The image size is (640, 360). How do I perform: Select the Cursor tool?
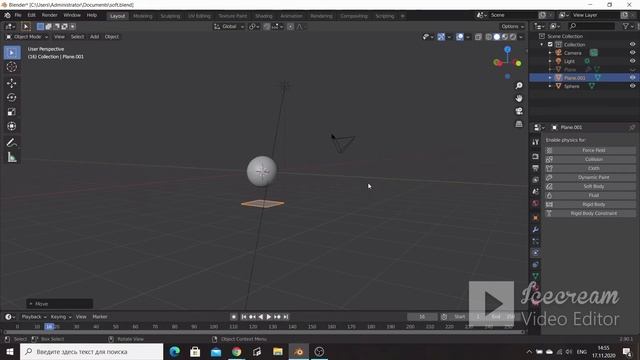[12, 67]
